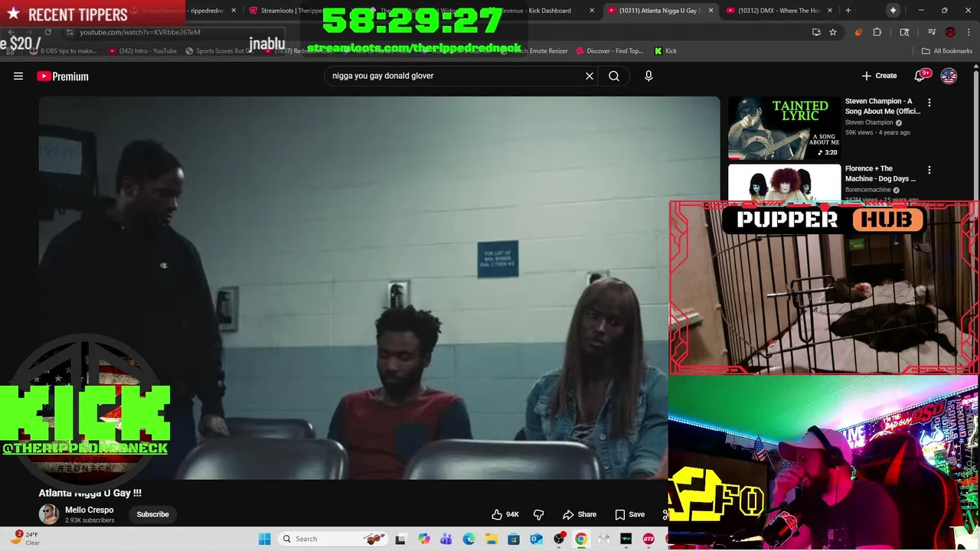Open Florence + The Machine thumbnail
This screenshot has width=980, height=551.
coord(784,183)
